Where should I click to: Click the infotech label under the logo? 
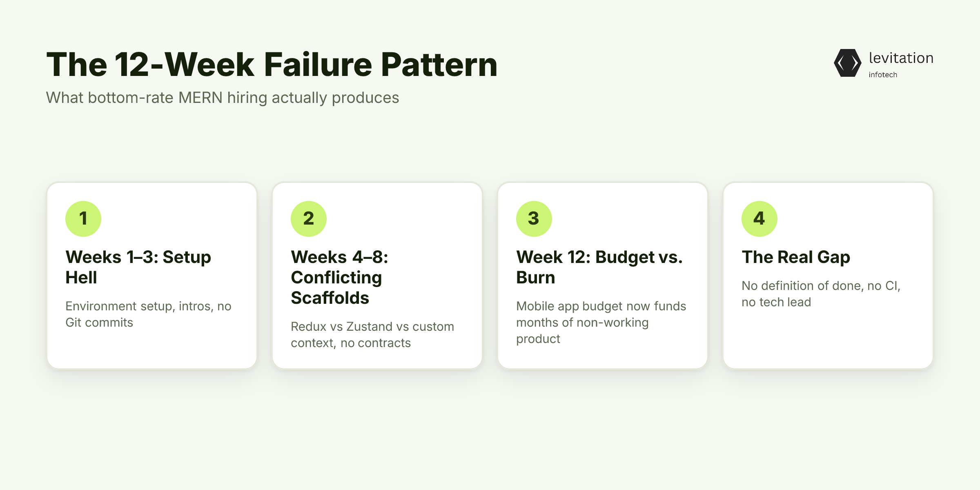click(883, 75)
